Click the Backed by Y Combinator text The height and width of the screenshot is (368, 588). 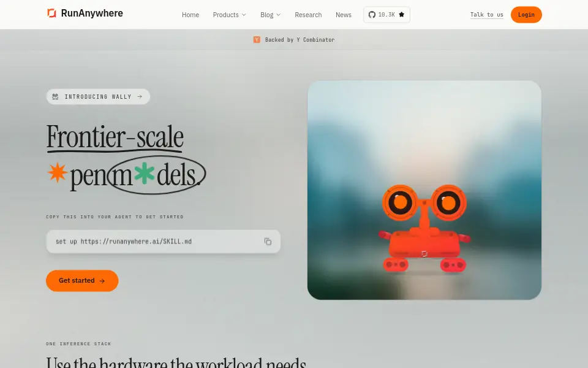tap(300, 39)
